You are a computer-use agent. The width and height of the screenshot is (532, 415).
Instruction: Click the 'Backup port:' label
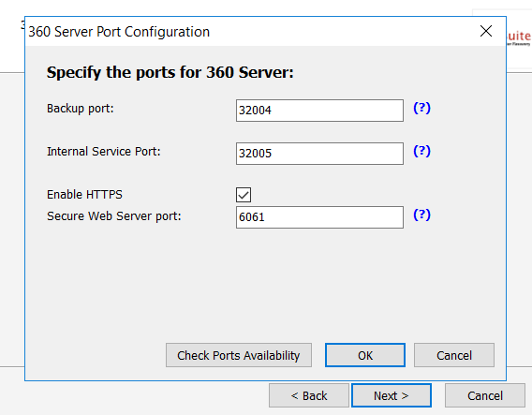[81, 109]
